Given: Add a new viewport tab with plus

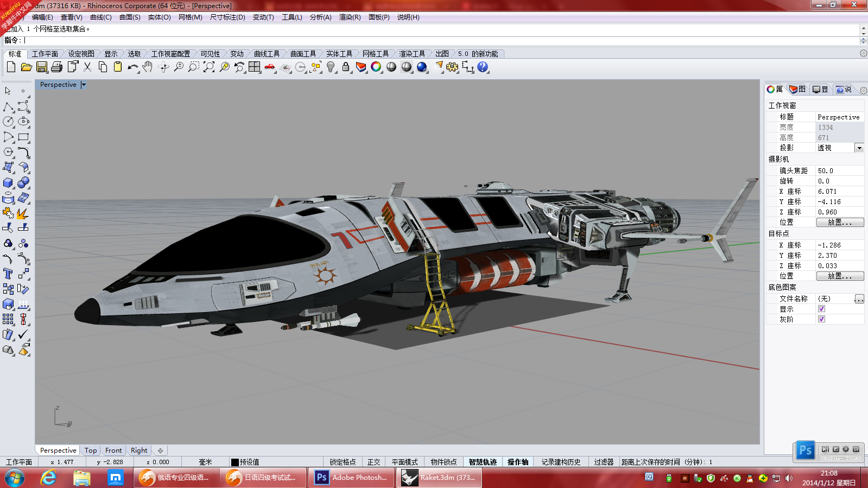Looking at the screenshot, I should pyautogui.click(x=160, y=451).
